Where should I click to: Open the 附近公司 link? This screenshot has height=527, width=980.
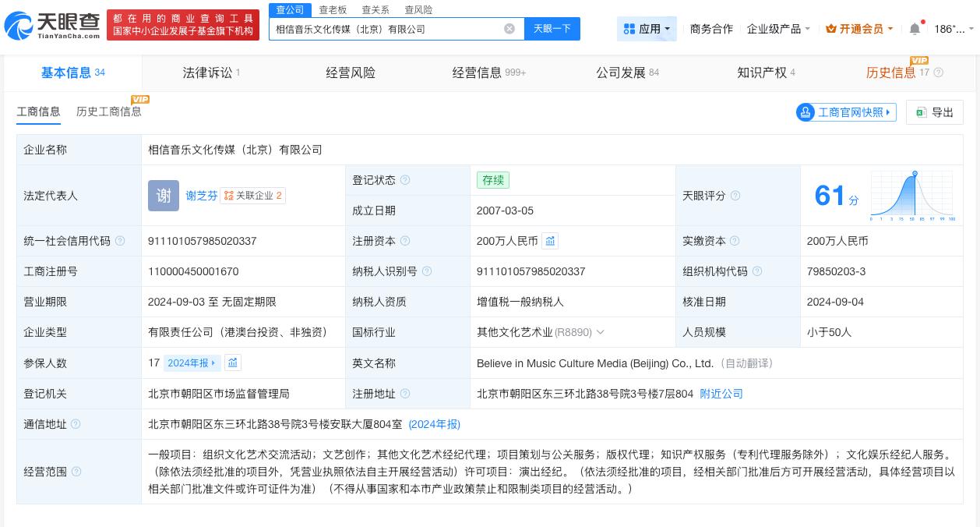721,394
